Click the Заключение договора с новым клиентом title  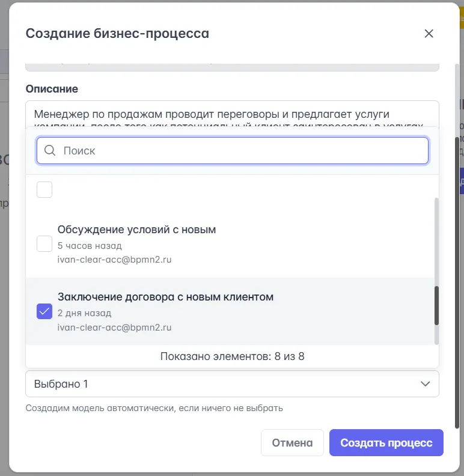pos(165,297)
